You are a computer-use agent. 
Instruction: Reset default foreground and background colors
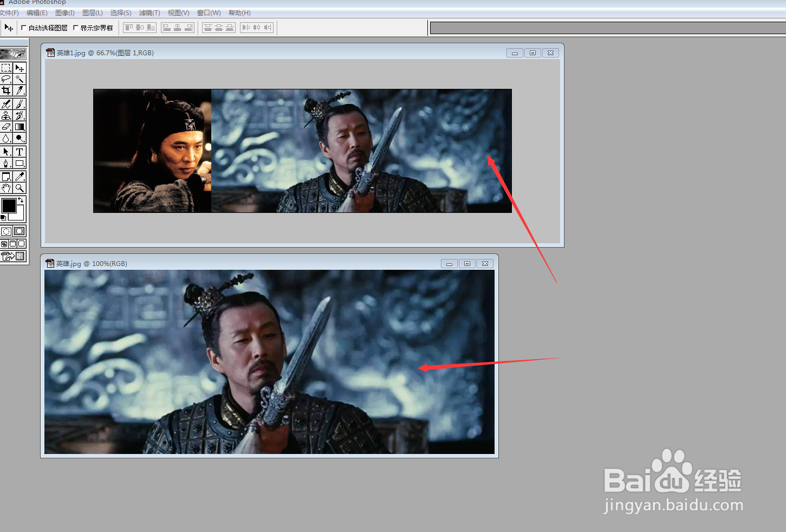[x=3, y=217]
